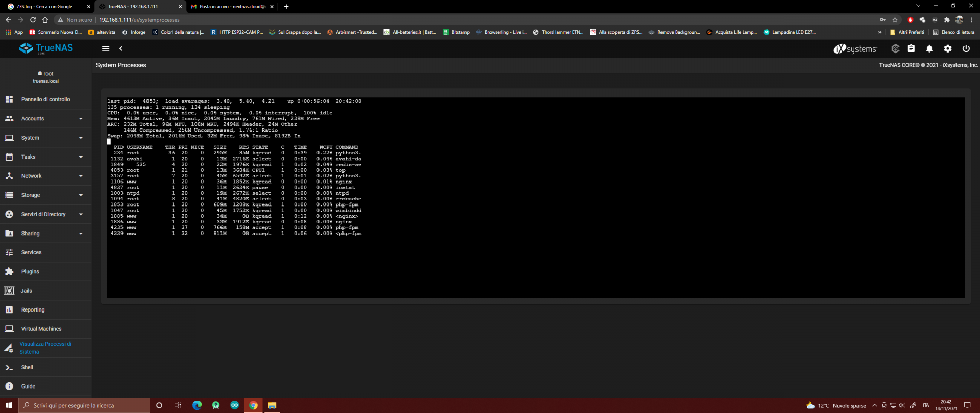Open alerts bell notifications
980x413 pixels.
929,48
